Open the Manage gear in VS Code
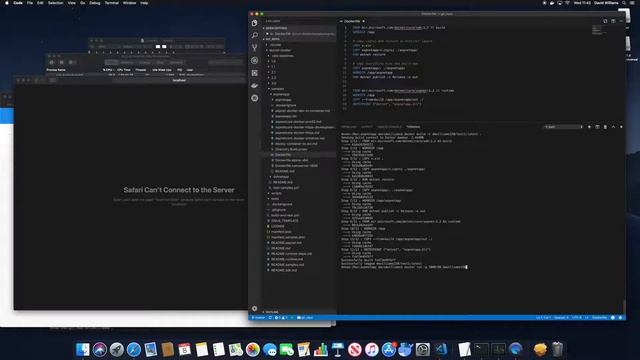 point(255,309)
